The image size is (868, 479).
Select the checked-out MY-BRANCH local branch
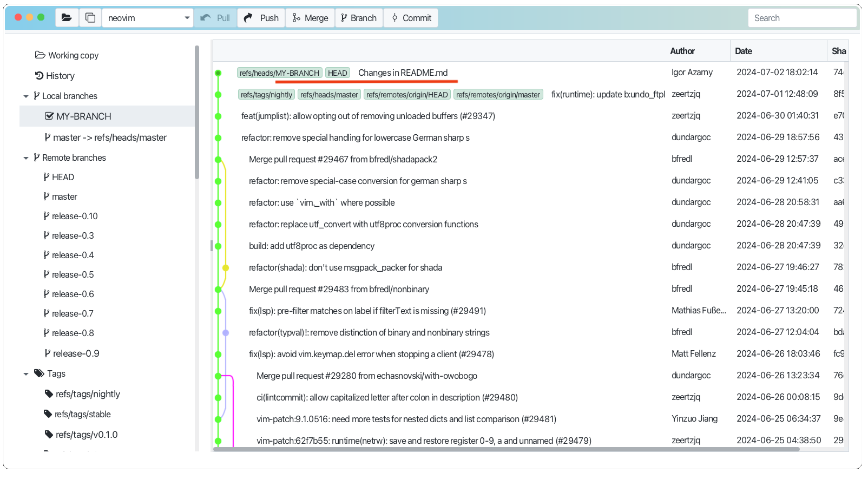107,116
